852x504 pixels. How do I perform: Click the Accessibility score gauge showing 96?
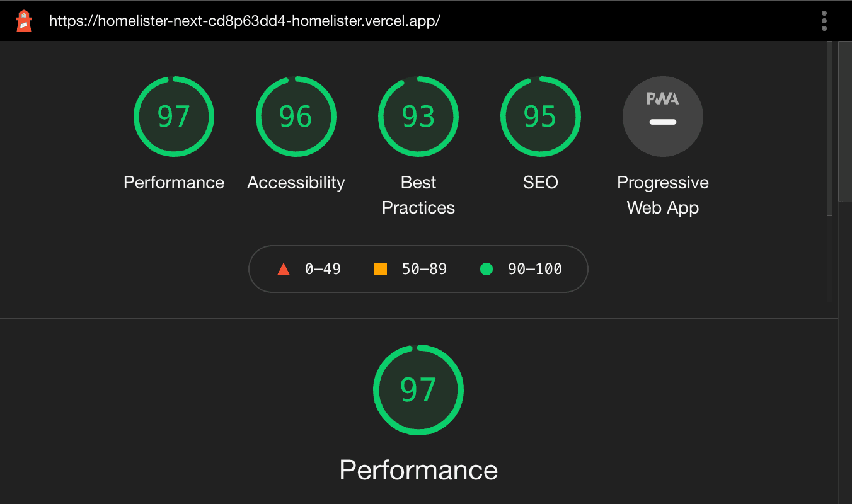(296, 117)
